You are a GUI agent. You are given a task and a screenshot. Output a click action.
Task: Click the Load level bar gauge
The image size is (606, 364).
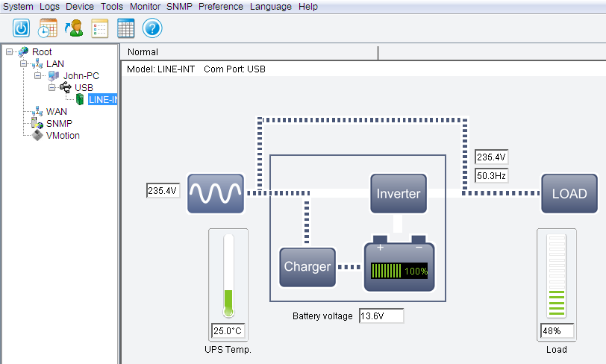[557, 276]
